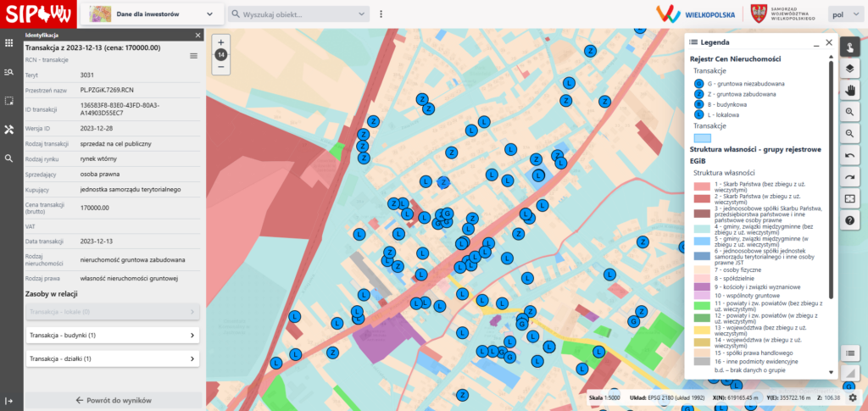The width and height of the screenshot is (868, 411).
Task: Open the hamburger menu for the transaction record
Action: tap(193, 56)
